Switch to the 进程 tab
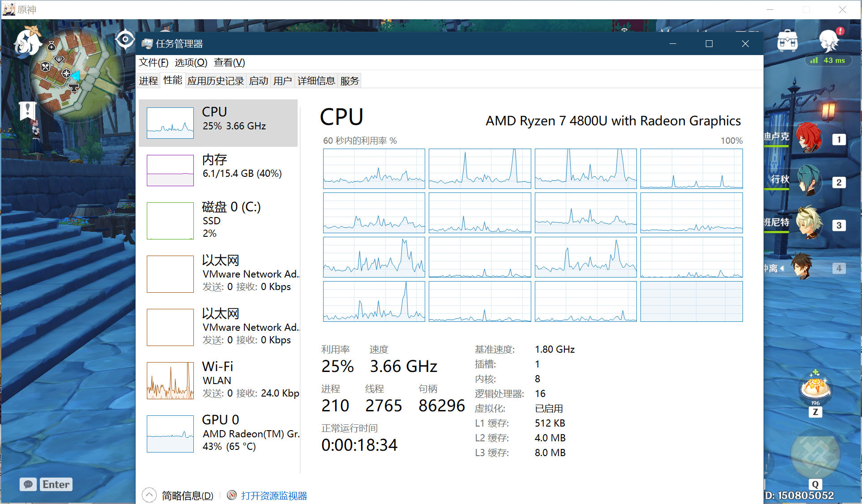This screenshot has height=504, width=862. (x=149, y=81)
